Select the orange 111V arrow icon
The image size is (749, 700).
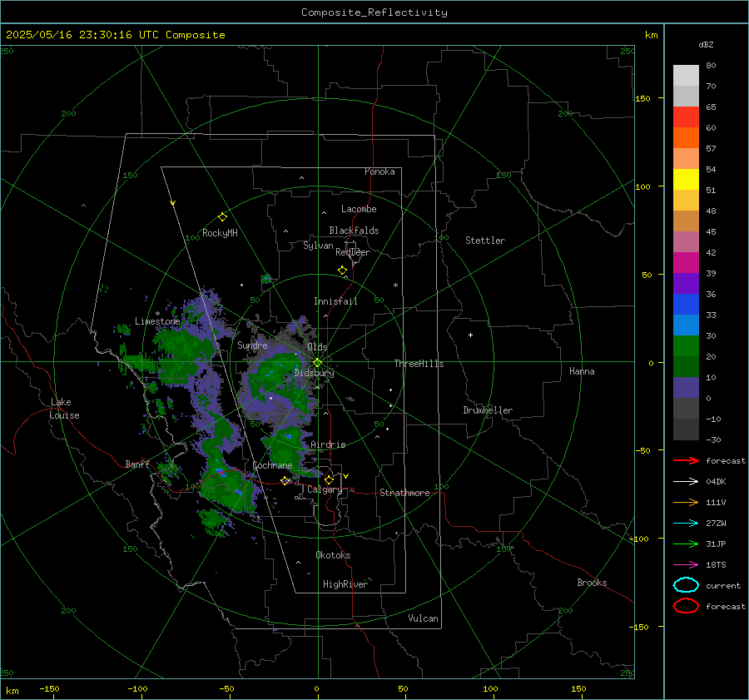coord(686,502)
